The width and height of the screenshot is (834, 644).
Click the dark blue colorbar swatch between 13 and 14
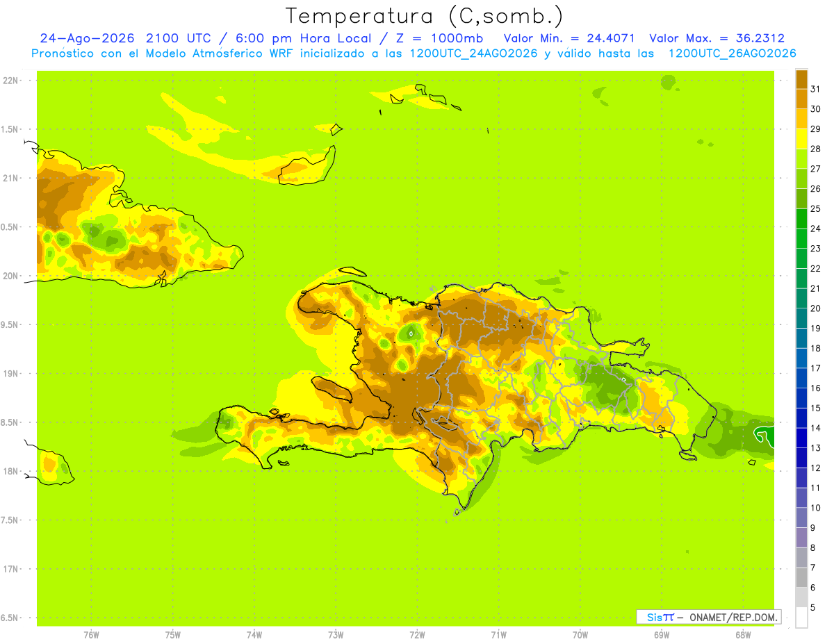pyautogui.click(x=801, y=438)
